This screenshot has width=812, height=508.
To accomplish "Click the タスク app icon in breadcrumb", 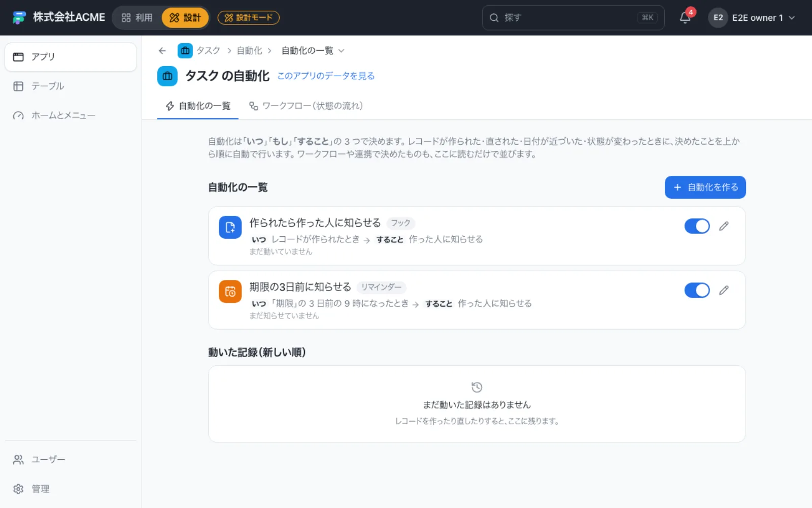I will click(x=185, y=51).
